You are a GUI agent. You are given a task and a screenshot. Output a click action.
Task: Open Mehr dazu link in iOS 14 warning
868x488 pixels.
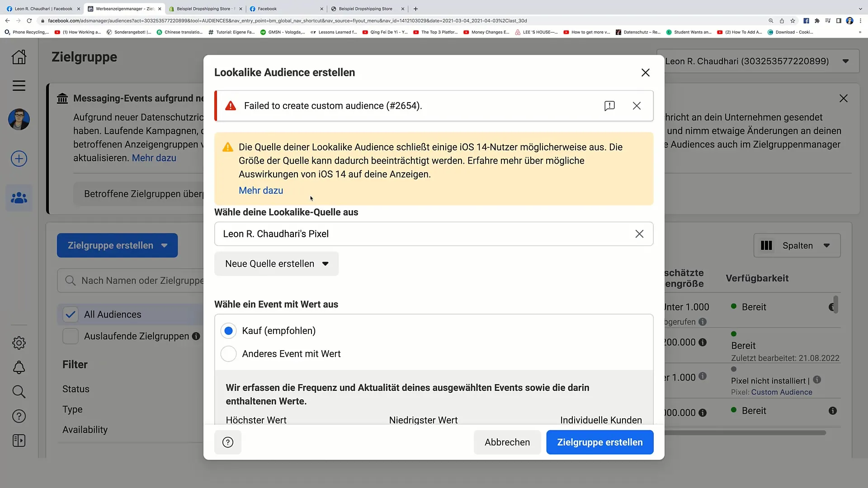(261, 191)
